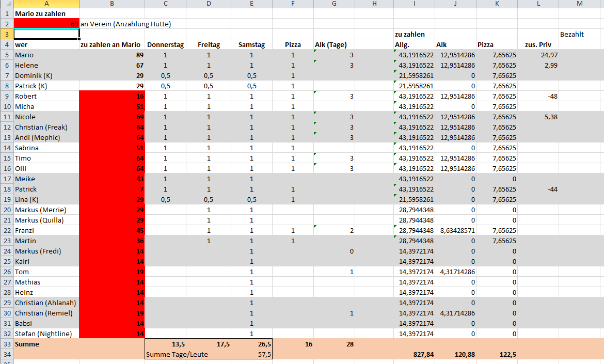Select column A header
Viewport: 604px width, 364px height.
(x=46, y=4)
